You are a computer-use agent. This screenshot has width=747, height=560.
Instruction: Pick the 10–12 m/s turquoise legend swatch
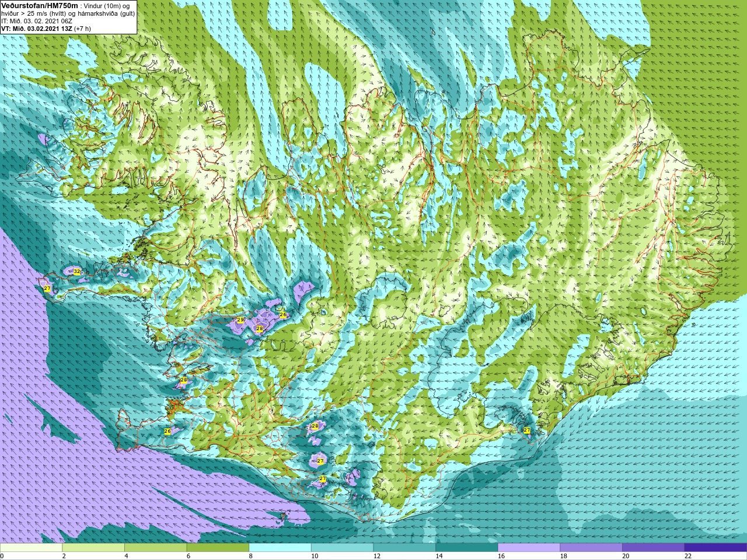click(x=342, y=548)
